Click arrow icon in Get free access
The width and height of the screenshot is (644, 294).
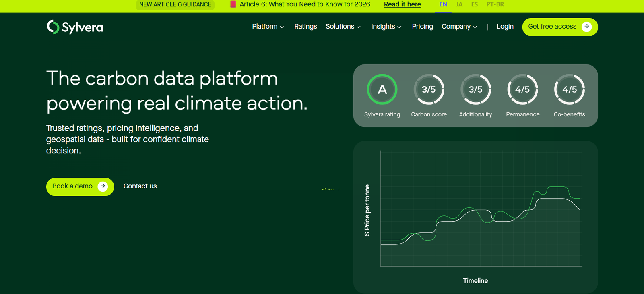coord(586,27)
